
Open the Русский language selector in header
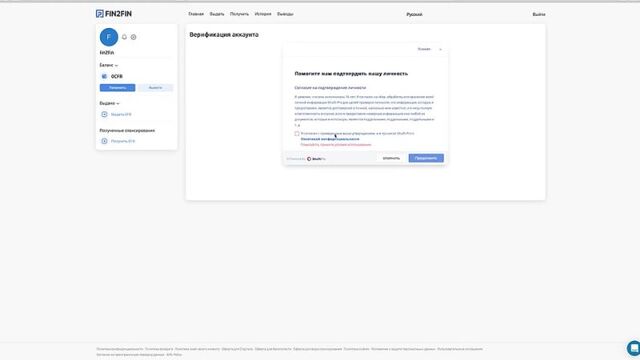pyautogui.click(x=414, y=14)
